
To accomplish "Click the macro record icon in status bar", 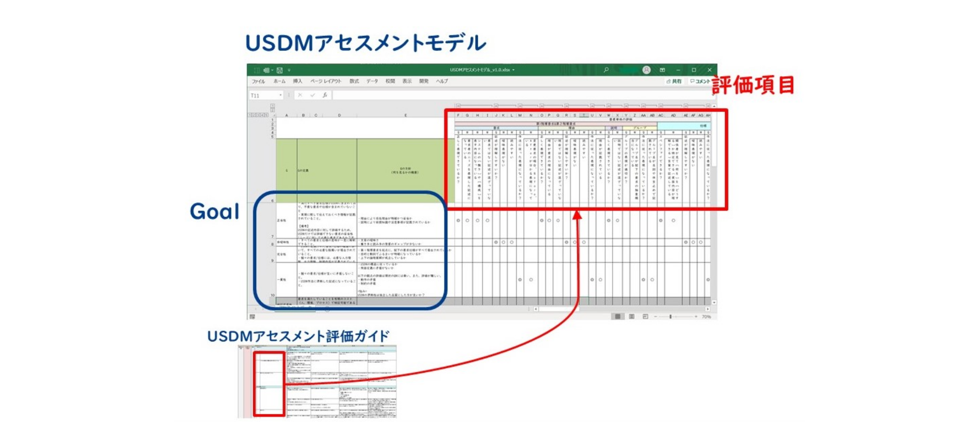I will pyautogui.click(x=252, y=317).
